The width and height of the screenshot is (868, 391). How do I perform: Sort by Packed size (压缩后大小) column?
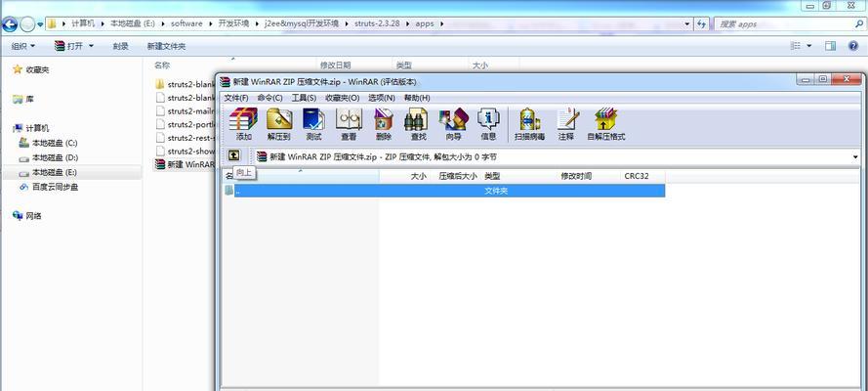click(457, 176)
